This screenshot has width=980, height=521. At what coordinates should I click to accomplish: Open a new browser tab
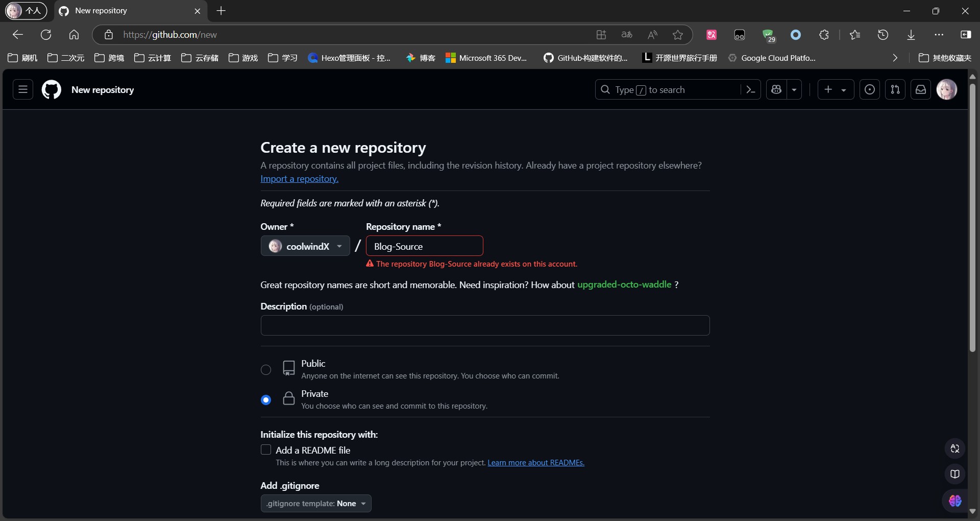tap(221, 11)
